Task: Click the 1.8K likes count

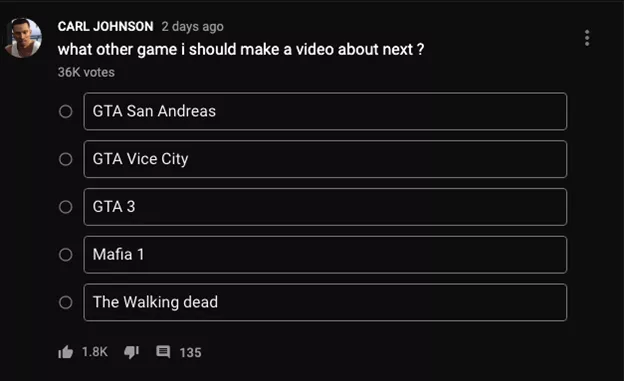Action: [95, 352]
